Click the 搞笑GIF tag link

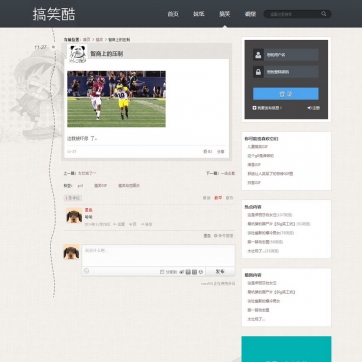101,186
